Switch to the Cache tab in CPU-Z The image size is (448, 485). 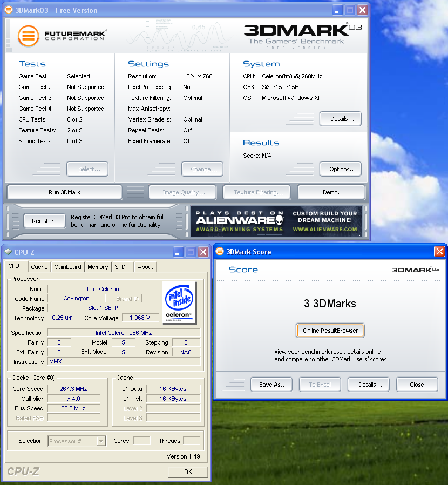tap(39, 267)
